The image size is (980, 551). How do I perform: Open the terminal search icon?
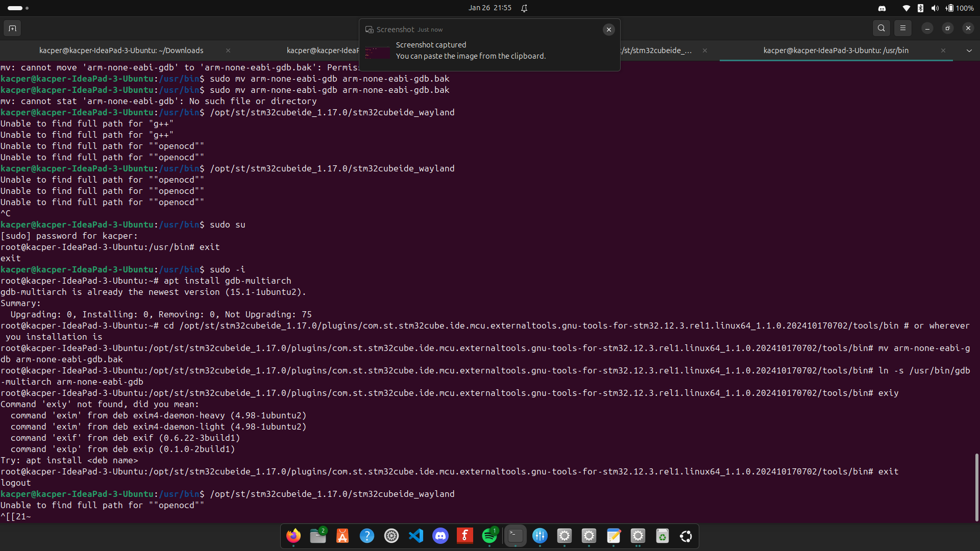coord(881,28)
